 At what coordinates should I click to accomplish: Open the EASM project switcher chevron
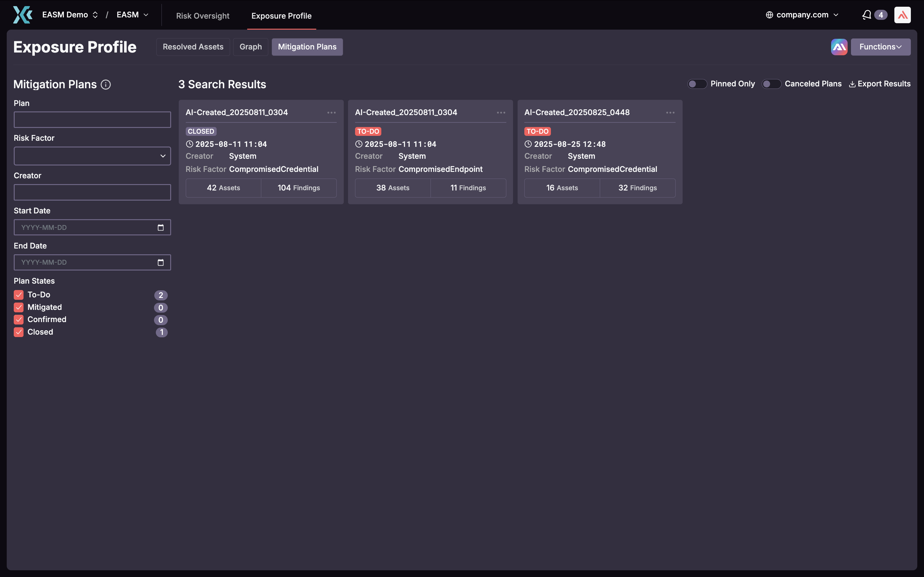point(147,15)
